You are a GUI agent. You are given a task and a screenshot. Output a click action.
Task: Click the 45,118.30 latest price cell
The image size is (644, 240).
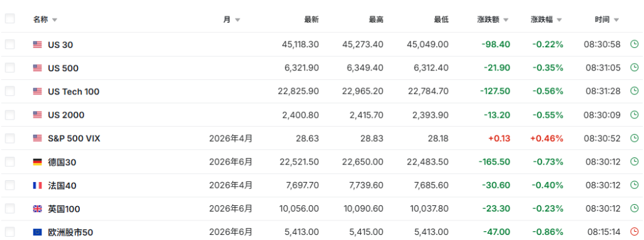tap(300, 45)
